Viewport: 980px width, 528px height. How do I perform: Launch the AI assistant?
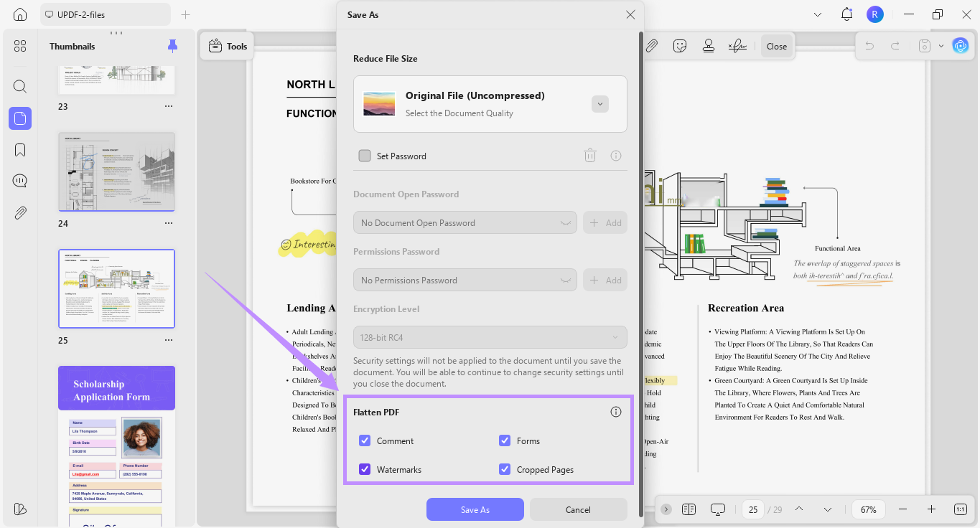pos(961,45)
